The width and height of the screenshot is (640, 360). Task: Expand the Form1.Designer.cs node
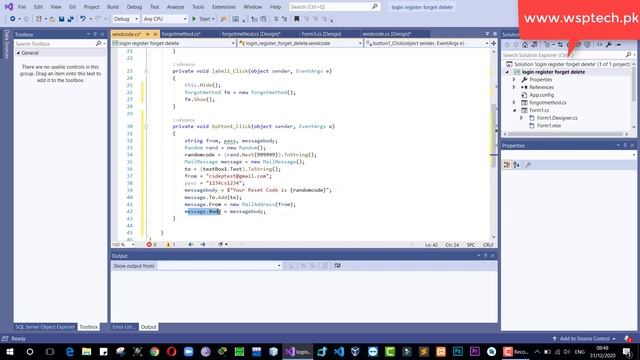coord(521,118)
